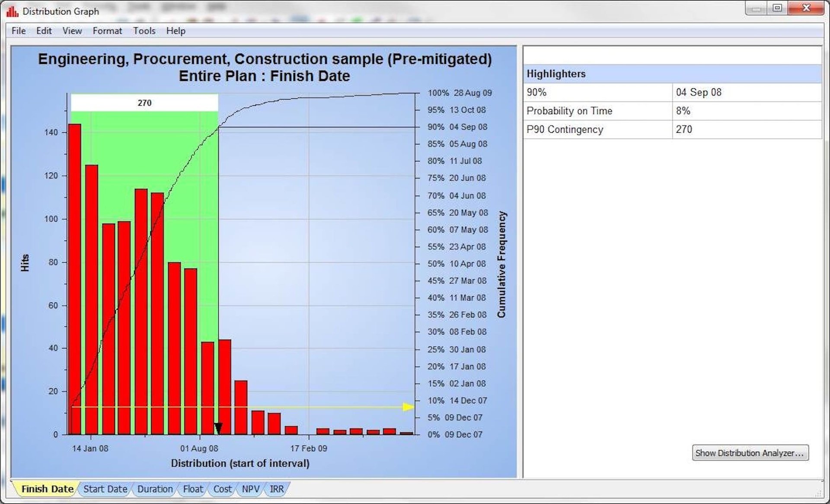This screenshot has height=504, width=830.
Task: Open the Format menu
Action: pos(107,30)
